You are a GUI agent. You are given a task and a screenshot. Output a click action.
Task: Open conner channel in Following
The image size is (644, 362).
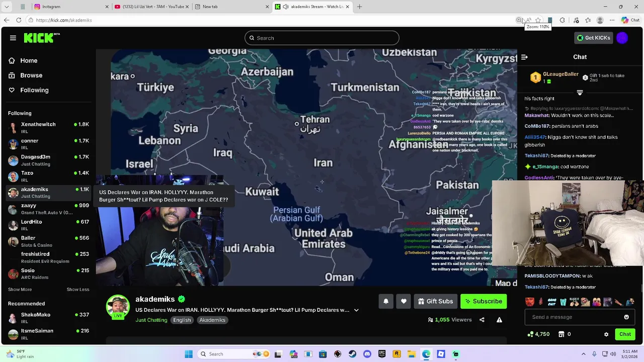coord(48,144)
